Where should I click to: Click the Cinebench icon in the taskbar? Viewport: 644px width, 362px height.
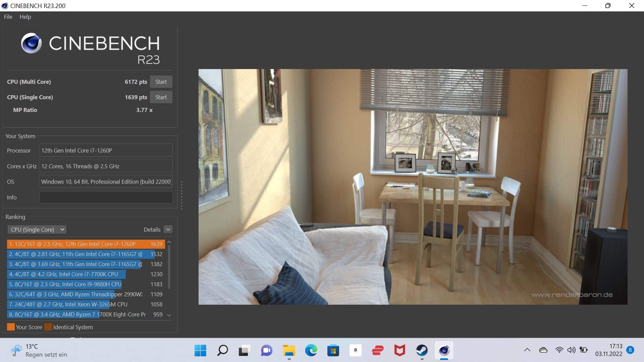click(444, 351)
